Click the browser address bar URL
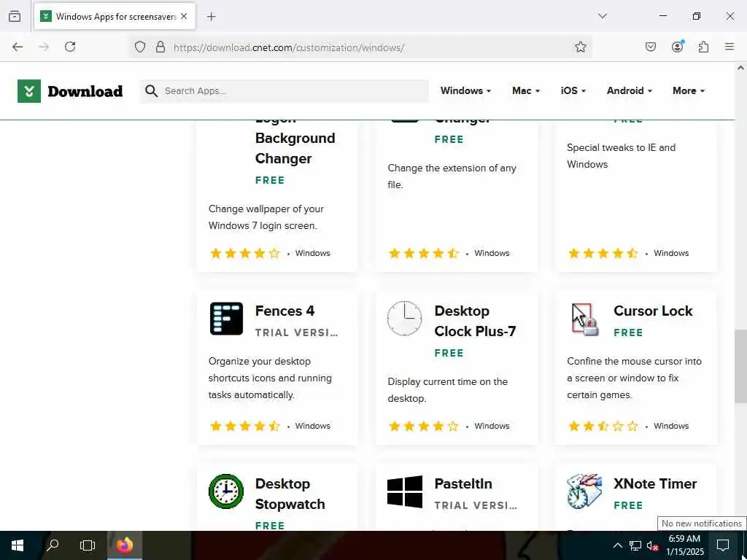Image resolution: width=747 pixels, height=560 pixels. [x=289, y=47]
